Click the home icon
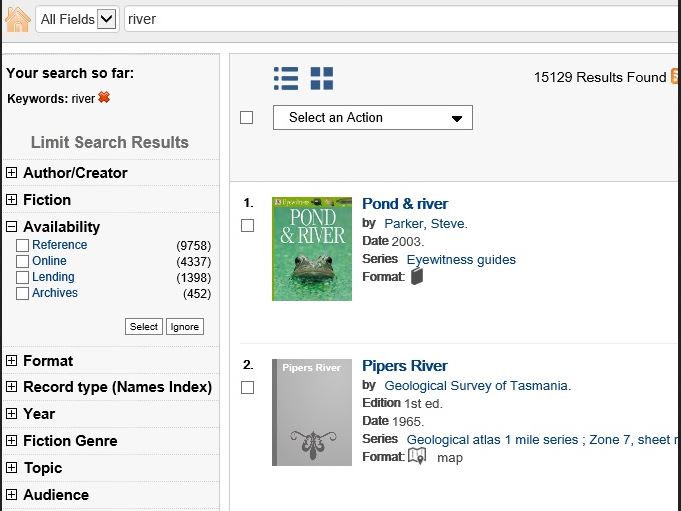The width and height of the screenshot is (681, 511). click(17, 18)
